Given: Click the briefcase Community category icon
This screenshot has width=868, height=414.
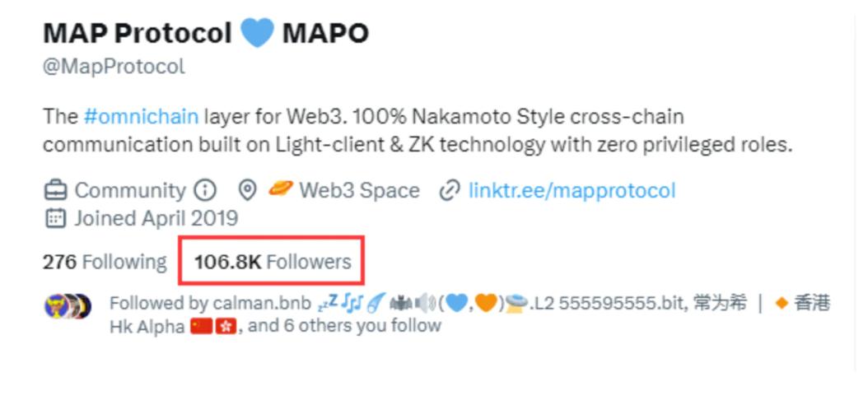Looking at the screenshot, I should pos(55,191).
